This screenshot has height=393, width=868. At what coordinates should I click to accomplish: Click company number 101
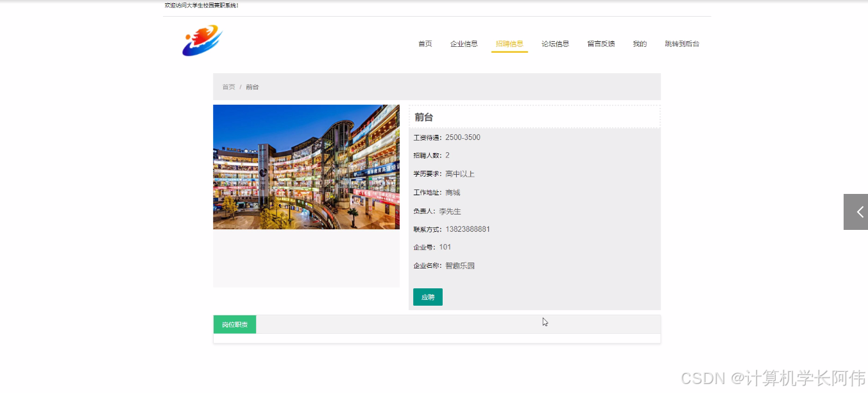point(445,247)
